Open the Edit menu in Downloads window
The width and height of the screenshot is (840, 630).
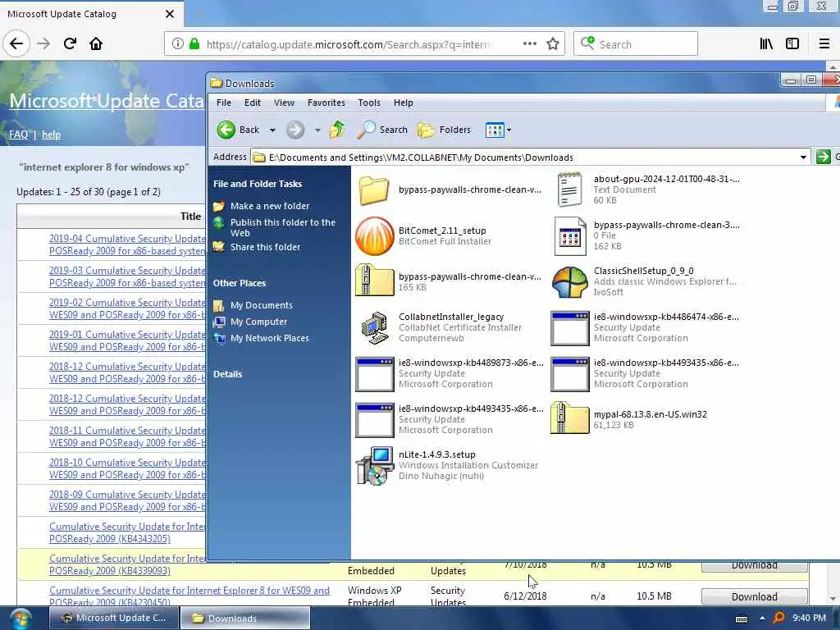click(253, 103)
